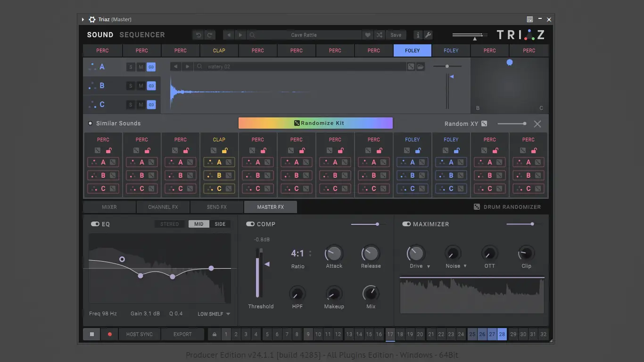644x362 pixels.
Task: Shuffle presets with the random icon
Action: click(380, 35)
